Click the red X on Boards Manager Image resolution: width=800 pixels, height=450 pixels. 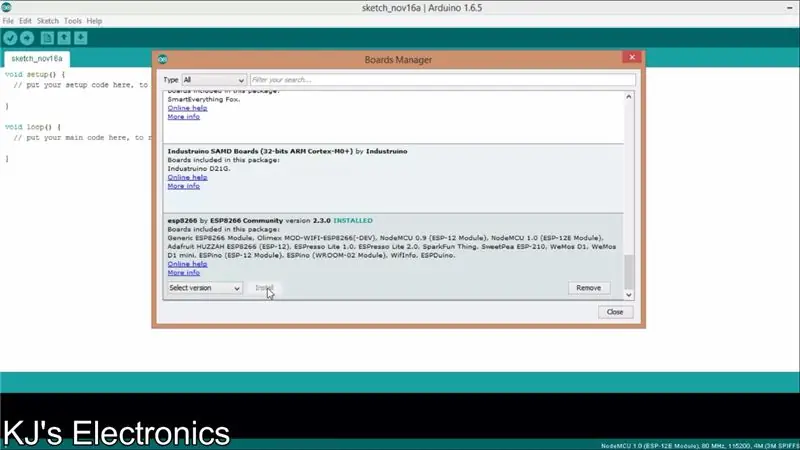(x=632, y=57)
